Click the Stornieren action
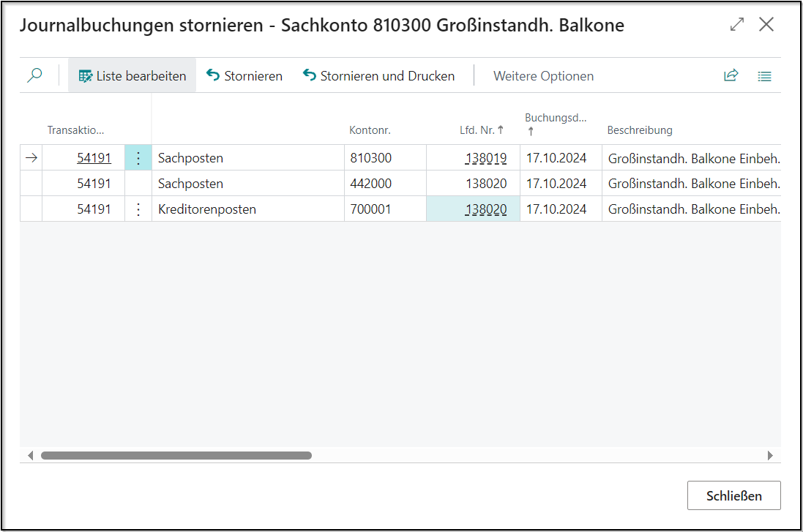 (x=244, y=75)
